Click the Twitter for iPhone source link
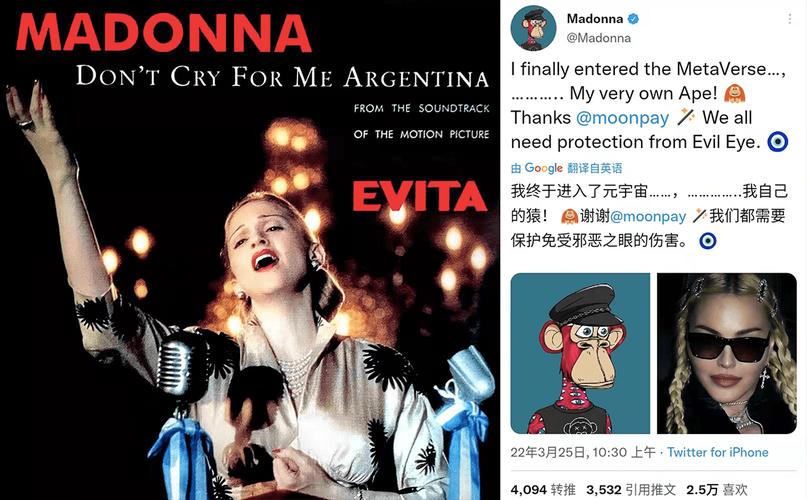This screenshot has height=500, width=807. click(x=717, y=453)
